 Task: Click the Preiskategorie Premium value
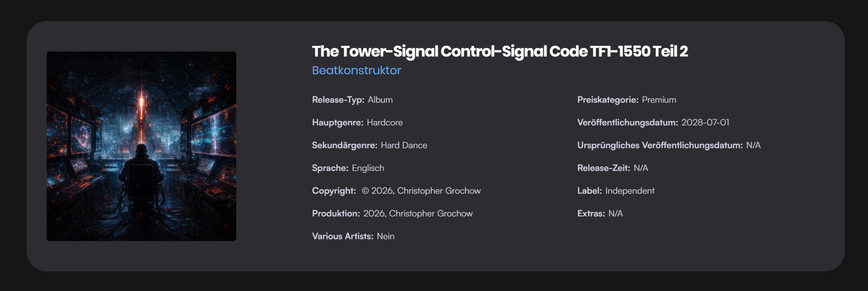tap(659, 100)
